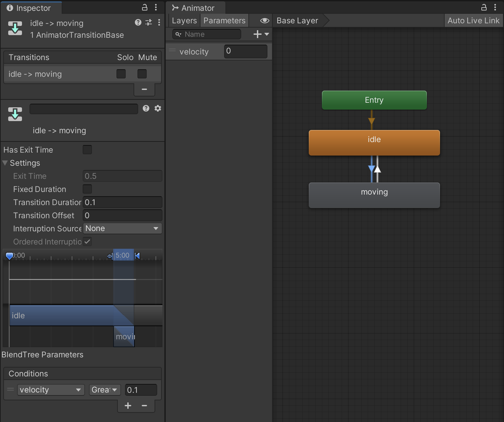
Task: Open the Inspector panel kebab menu
Action: (x=156, y=7)
